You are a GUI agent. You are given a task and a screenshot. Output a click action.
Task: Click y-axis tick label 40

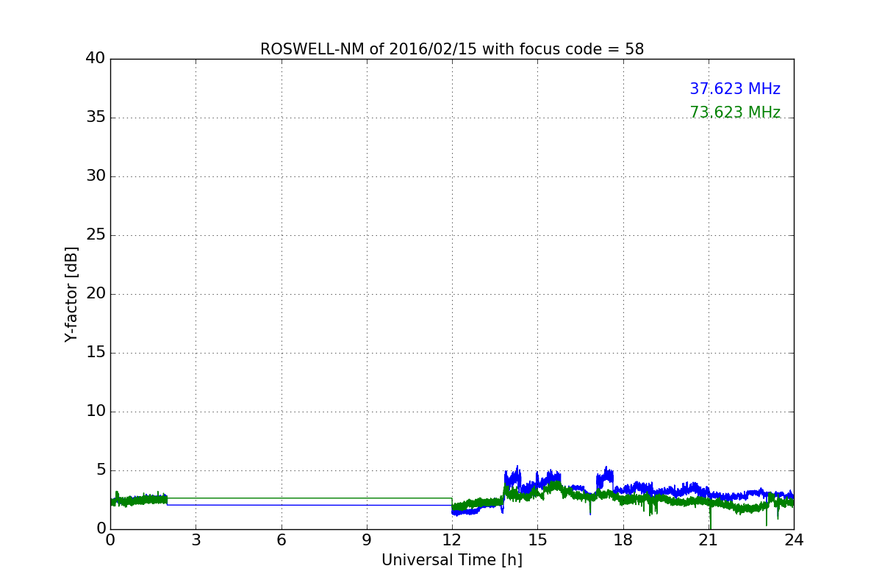point(96,58)
